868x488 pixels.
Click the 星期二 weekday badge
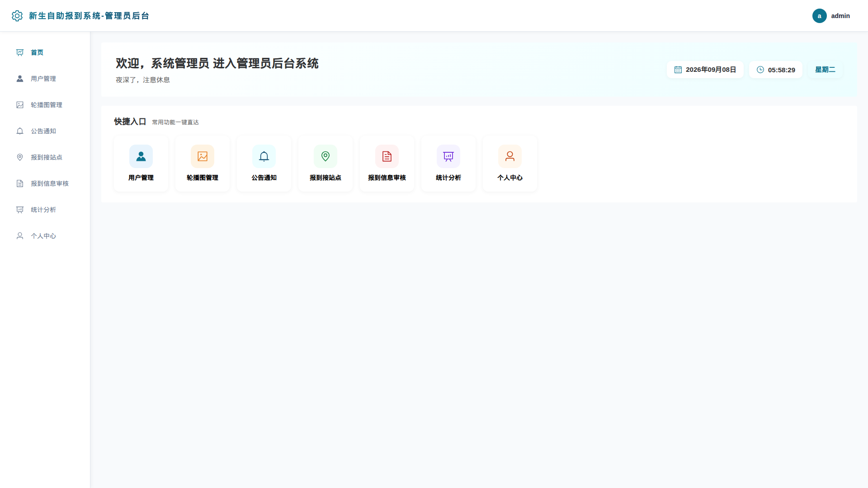(825, 70)
